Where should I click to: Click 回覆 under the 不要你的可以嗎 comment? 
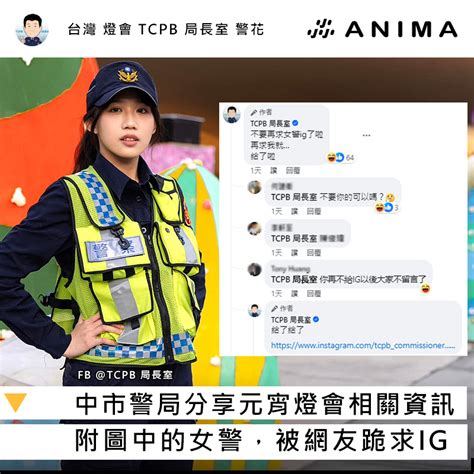point(314,211)
